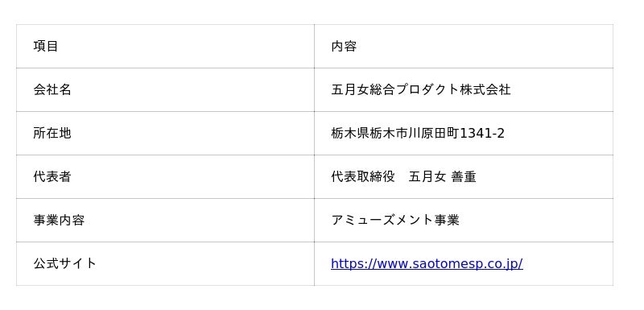This screenshot has height=310, width=644.
Task: Click the word 五月女 in the company name
Action: click(x=350, y=89)
